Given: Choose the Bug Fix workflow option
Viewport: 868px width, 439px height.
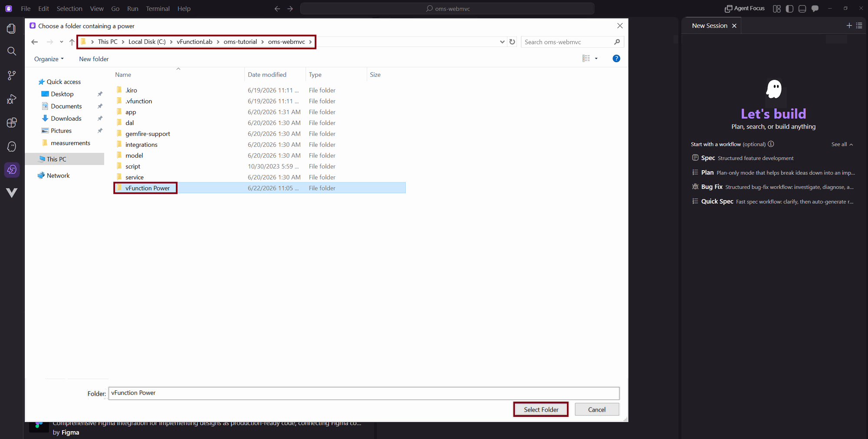Looking at the screenshot, I should tap(773, 187).
